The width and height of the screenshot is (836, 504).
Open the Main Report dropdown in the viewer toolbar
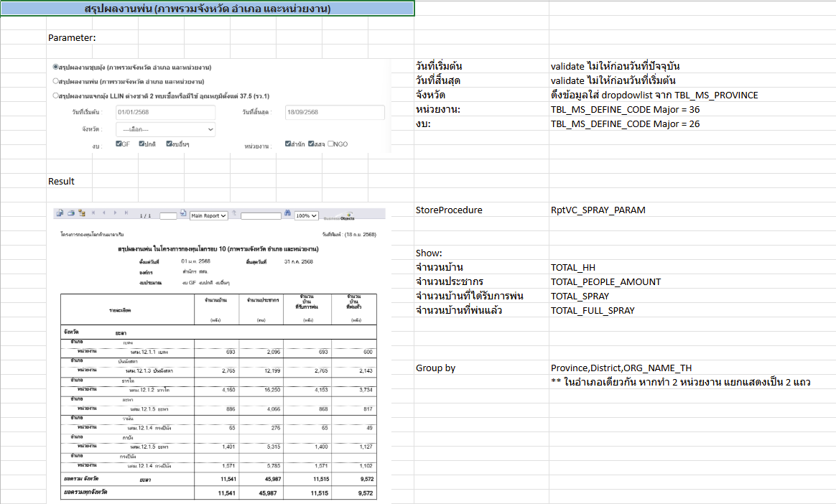[x=209, y=215]
